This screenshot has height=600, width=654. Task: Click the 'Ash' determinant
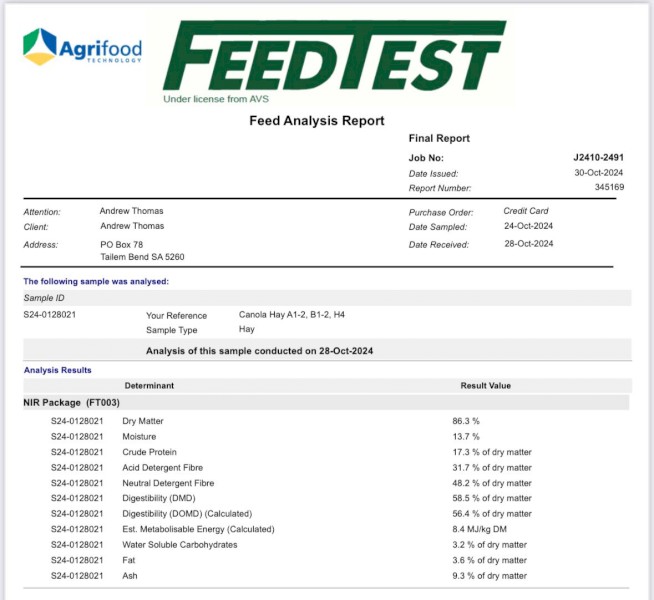(130, 576)
